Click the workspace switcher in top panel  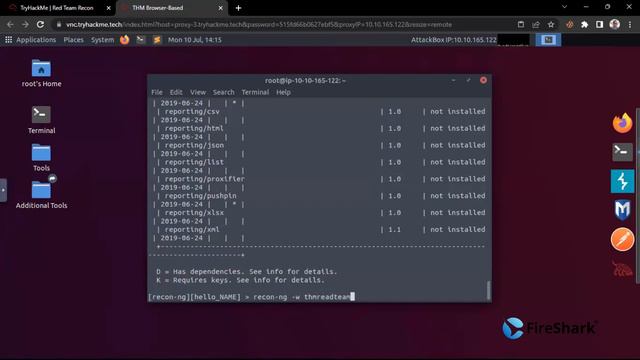click(548, 40)
